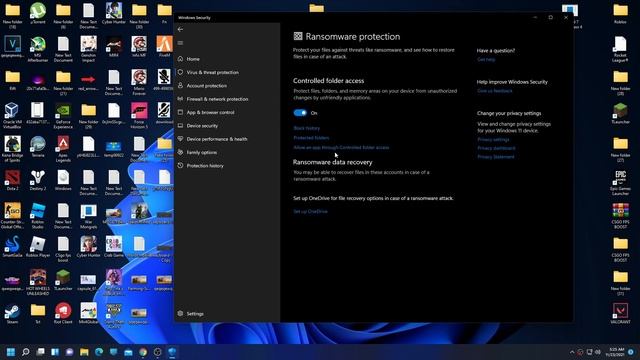Click the Get help link
Viewport: 640px width, 360px height.
coord(486,60)
